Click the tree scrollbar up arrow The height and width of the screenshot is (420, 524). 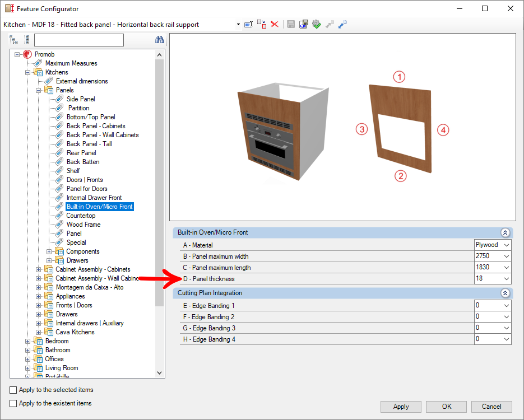(x=159, y=55)
